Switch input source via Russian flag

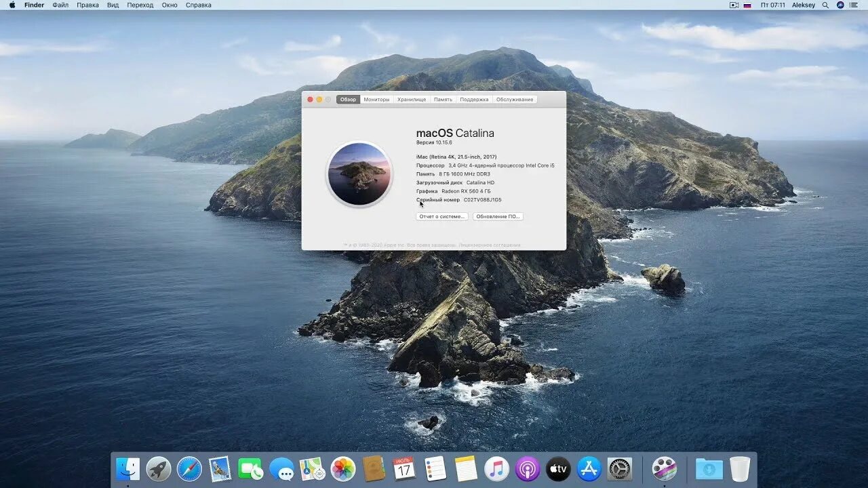pos(747,5)
